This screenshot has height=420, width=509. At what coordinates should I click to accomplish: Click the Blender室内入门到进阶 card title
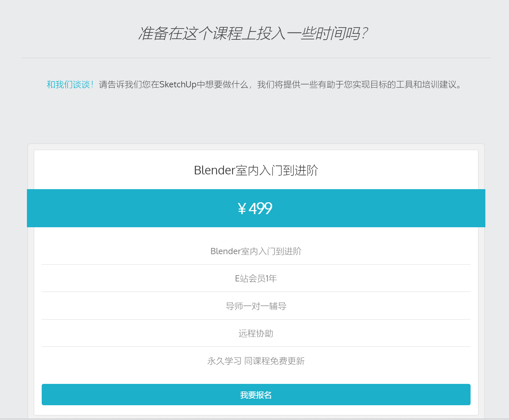coord(256,170)
